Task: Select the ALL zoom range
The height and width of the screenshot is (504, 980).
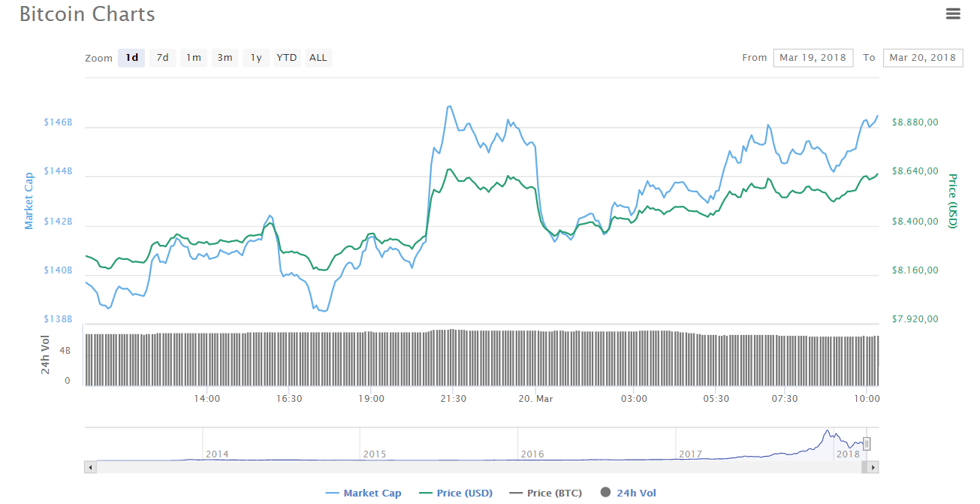Action: (318, 58)
